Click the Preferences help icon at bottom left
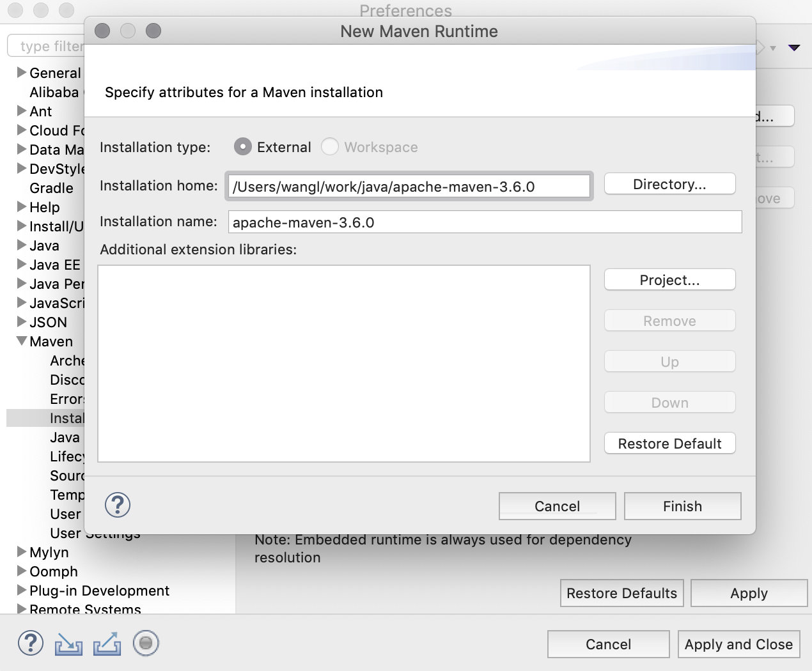 click(x=31, y=643)
